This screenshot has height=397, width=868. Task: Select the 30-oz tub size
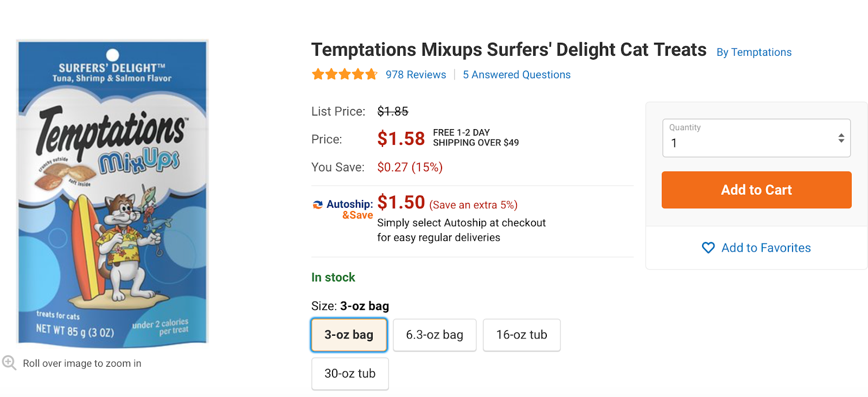(350, 373)
